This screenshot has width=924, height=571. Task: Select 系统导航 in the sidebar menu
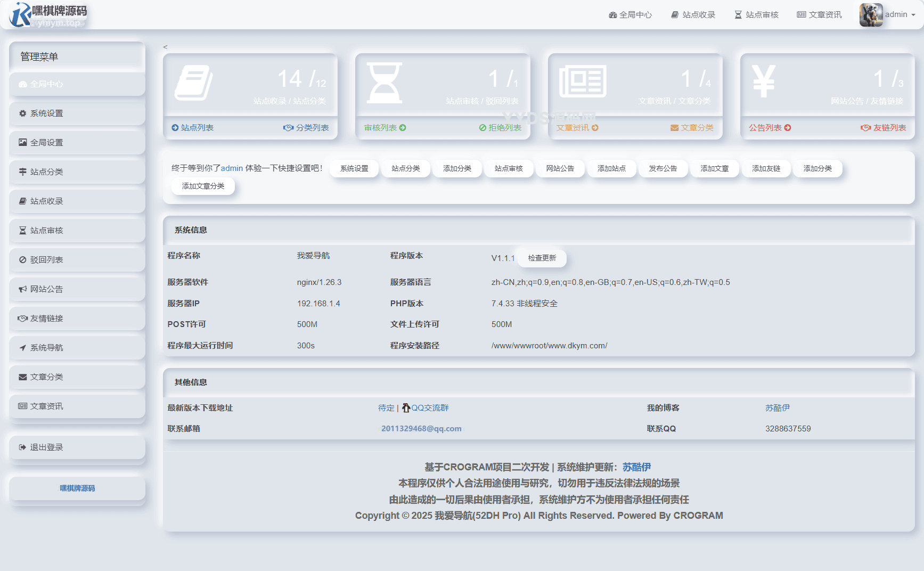pyautogui.click(x=77, y=348)
